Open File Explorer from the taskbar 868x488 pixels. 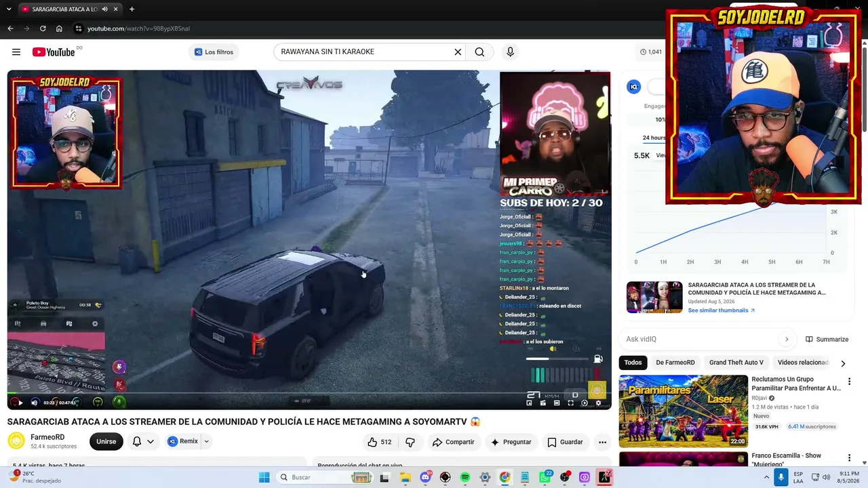click(405, 478)
